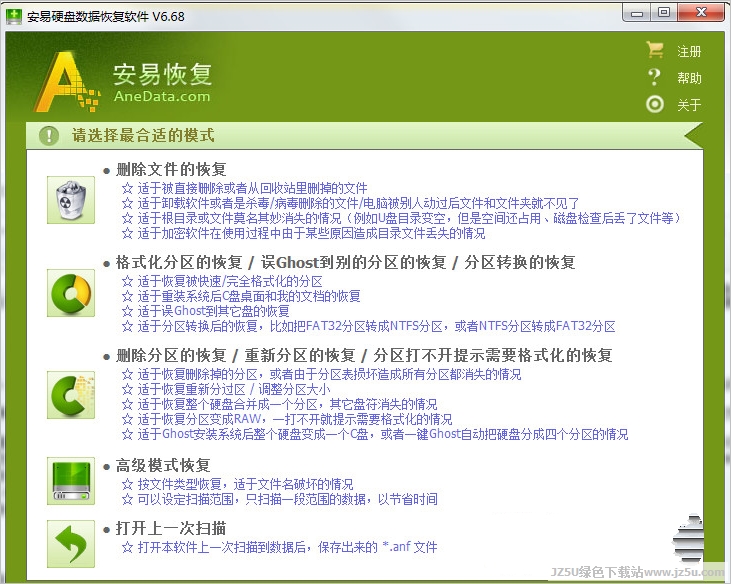The image size is (731, 584).
Task: Click the 安易恢复 brand title
Action: [162, 75]
